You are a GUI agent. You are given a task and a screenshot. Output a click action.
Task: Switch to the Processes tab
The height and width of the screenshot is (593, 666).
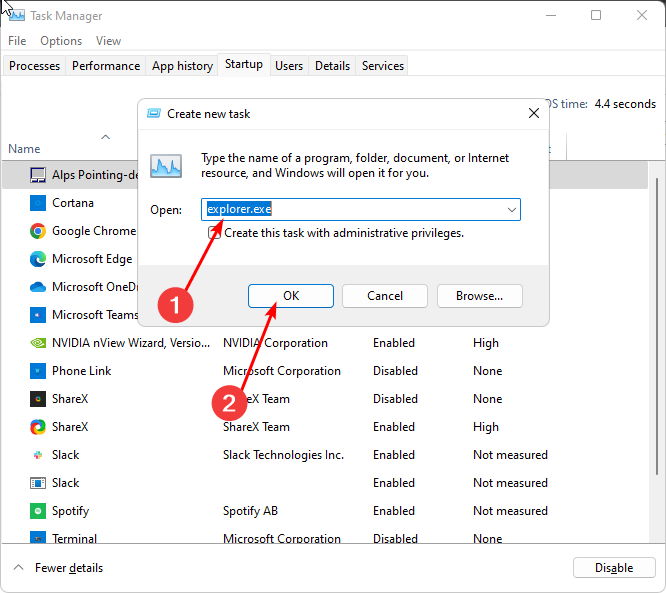click(x=34, y=66)
